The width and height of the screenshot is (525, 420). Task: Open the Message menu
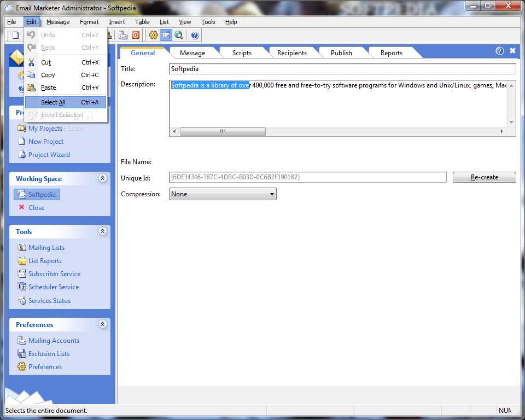(58, 22)
